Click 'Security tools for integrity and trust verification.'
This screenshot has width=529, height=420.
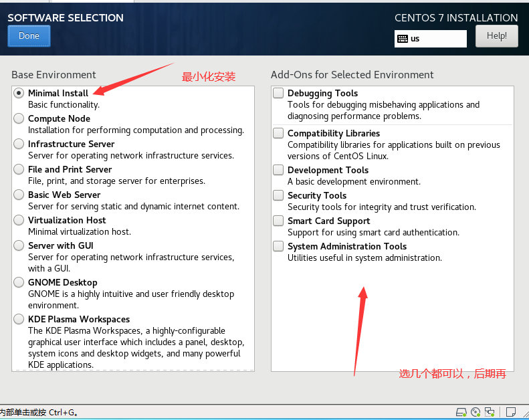[382, 207]
